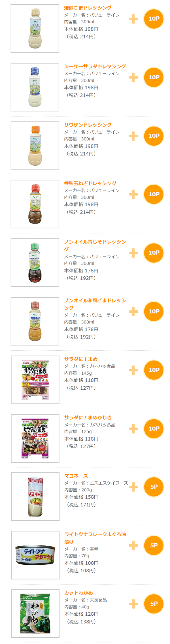
Task: Click the 10P badge for サウザンドレッシング
Action: 154,136
